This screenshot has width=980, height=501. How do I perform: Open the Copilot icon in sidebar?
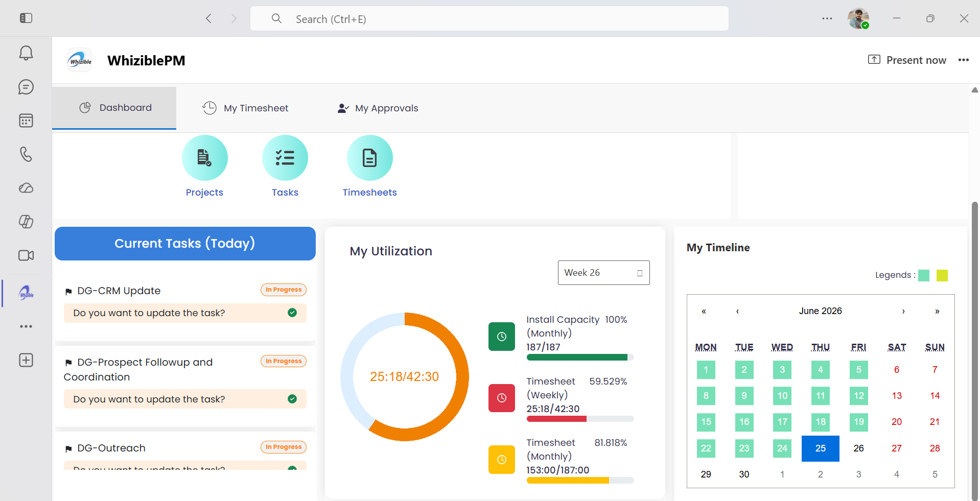(x=26, y=222)
